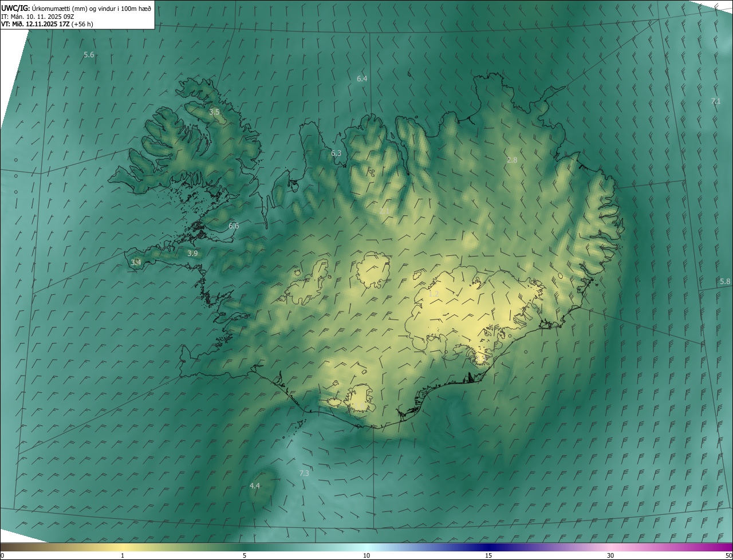Select the 3.5 value over the Westfjords

click(214, 112)
